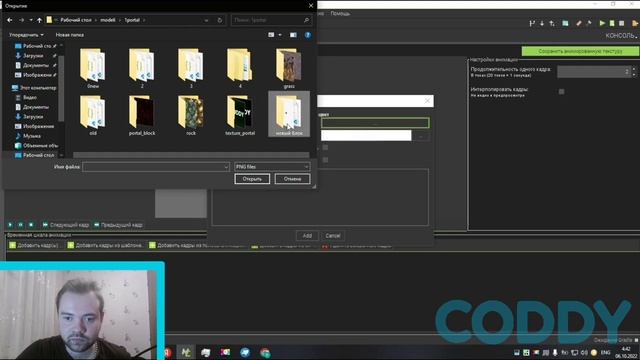Click the teal workspace icon in toolbar
Image resolution: width=640 pixels, height=360 pixels.
565,23
